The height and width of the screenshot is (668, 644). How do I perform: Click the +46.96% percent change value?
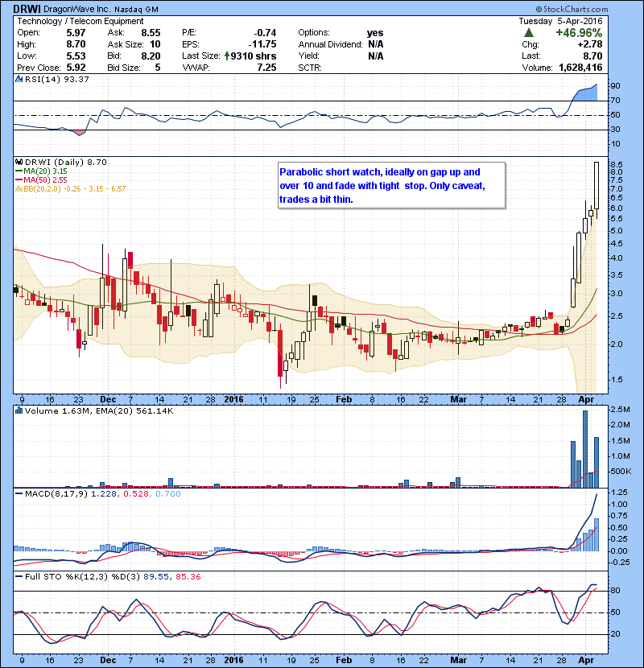579,33
